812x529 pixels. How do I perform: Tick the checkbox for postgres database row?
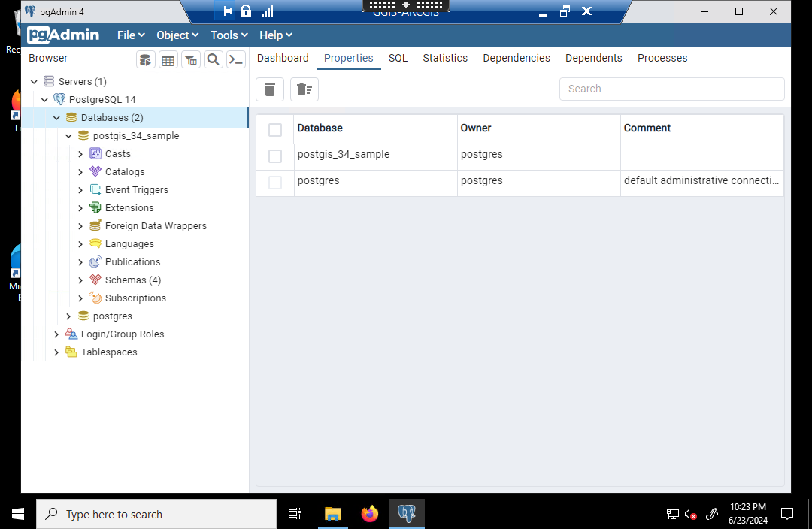point(275,183)
